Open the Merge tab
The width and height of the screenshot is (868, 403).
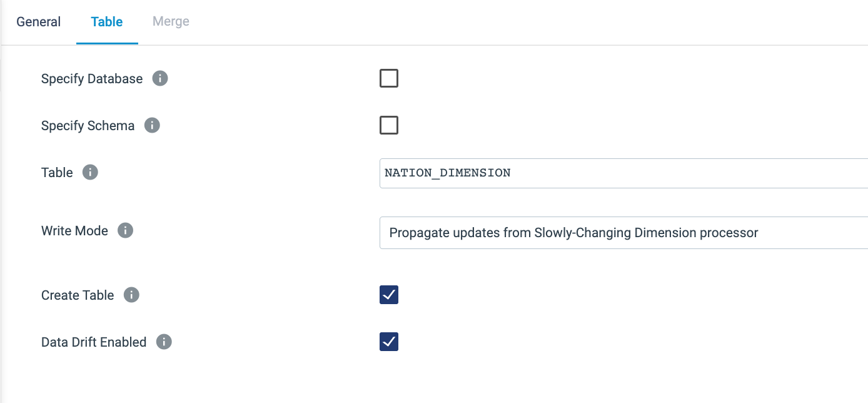[x=170, y=21]
